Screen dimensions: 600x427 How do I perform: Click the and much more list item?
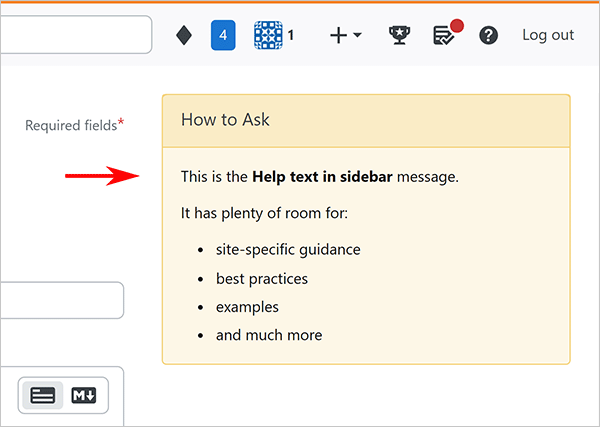pyautogui.click(x=269, y=335)
